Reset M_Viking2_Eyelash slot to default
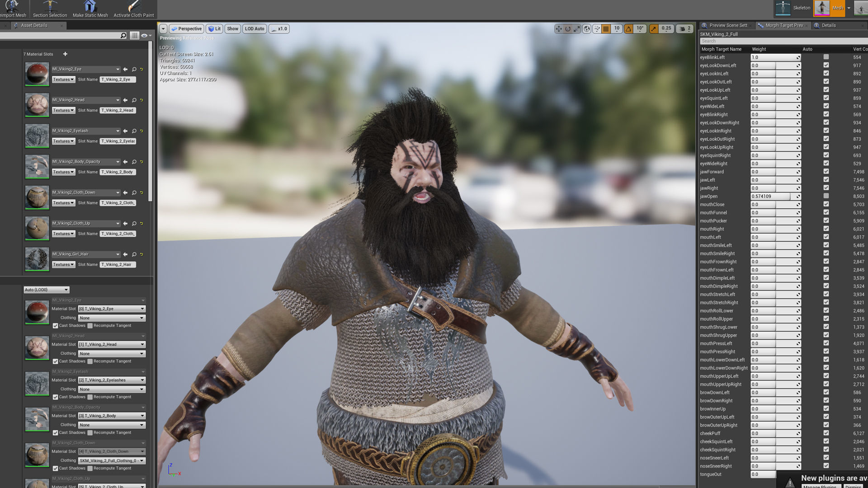This screenshot has height=488, width=868. (x=142, y=131)
